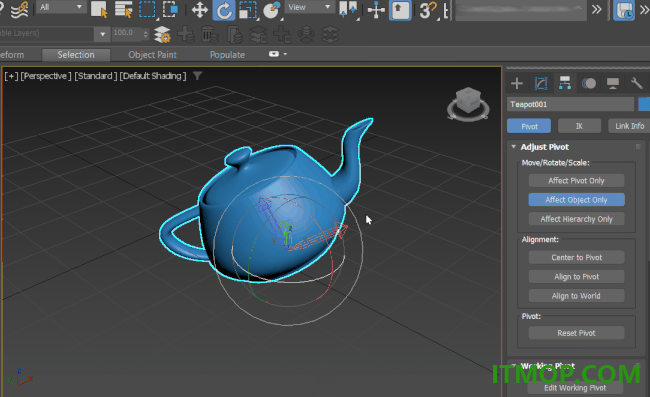The image size is (650, 397).
Task: Open the [Standard] viewport quality menu
Action: (x=96, y=76)
